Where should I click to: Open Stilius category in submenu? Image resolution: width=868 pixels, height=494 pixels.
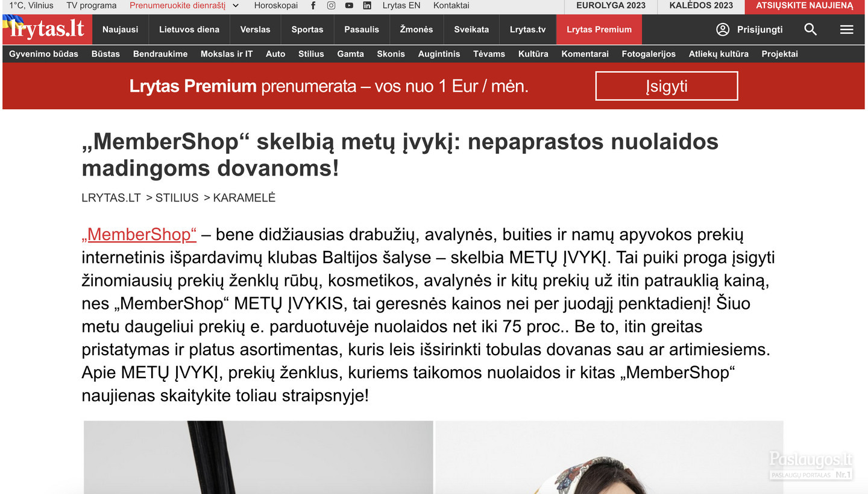click(311, 54)
